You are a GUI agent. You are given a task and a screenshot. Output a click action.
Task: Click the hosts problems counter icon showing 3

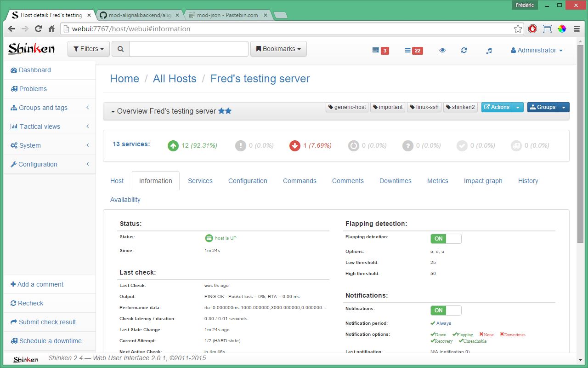(x=380, y=51)
